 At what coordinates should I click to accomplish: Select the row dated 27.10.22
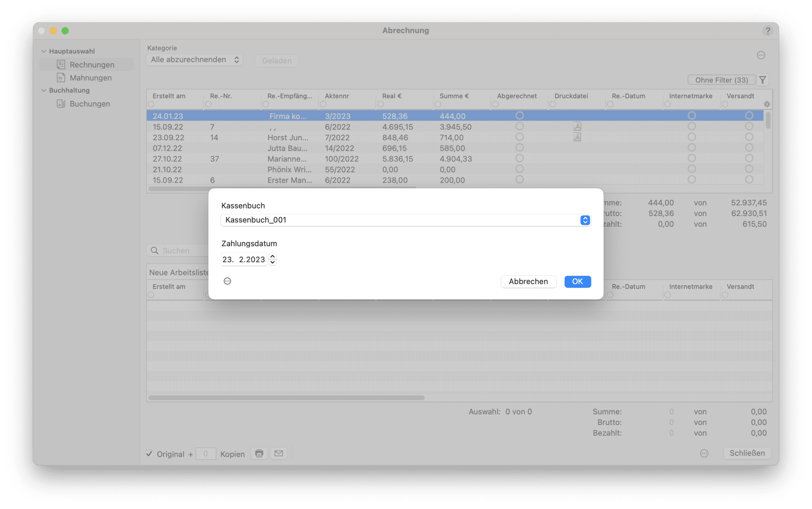point(455,159)
